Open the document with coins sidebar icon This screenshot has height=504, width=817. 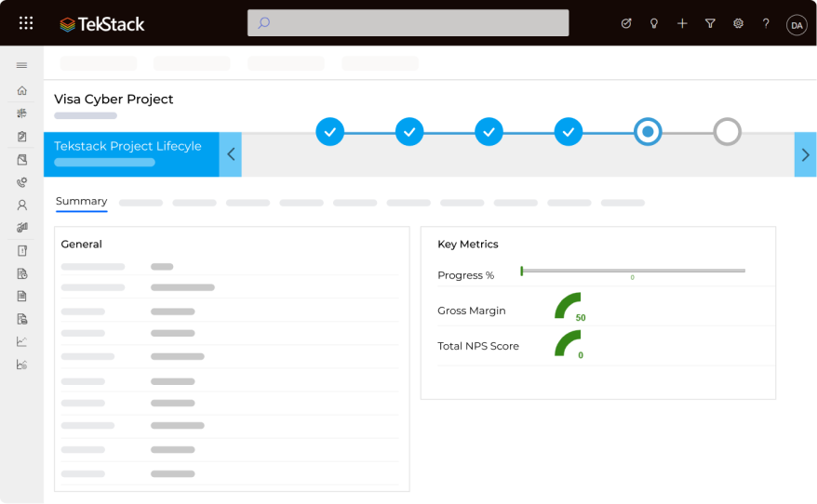click(22, 319)
